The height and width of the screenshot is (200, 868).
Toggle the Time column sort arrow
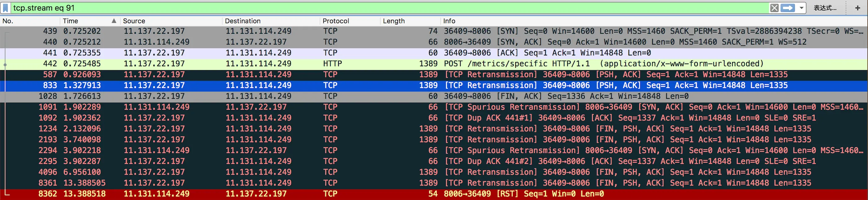(x=114, y=21)
